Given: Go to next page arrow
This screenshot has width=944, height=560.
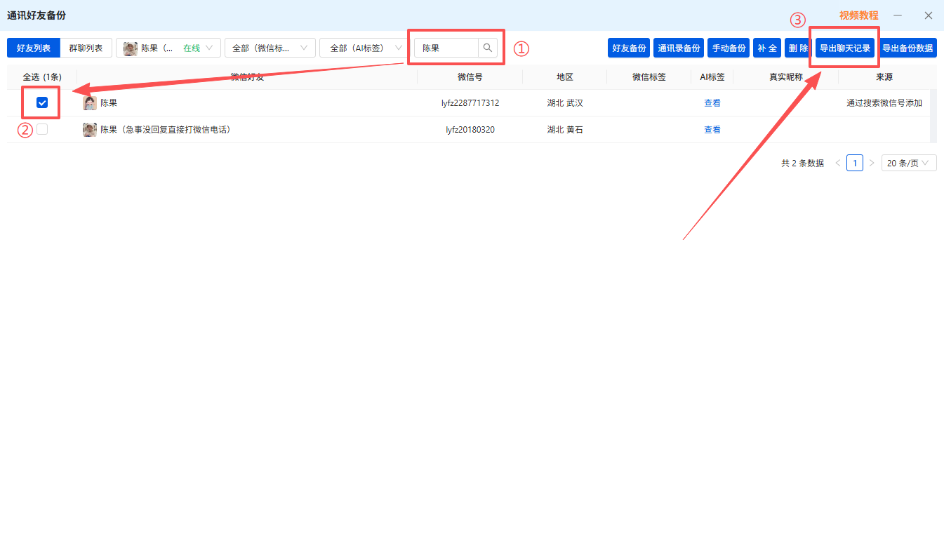Looking at the screenshot, I should coord(872,163).
